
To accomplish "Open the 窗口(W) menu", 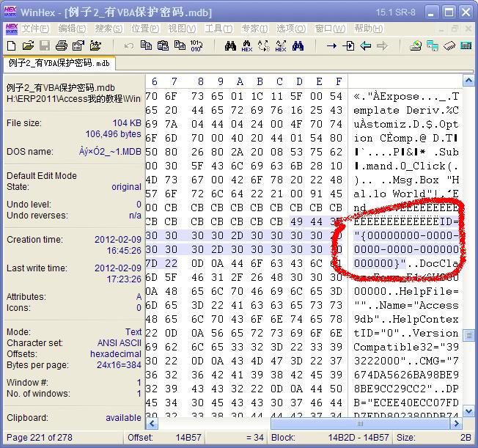I will tap(330, 29).
